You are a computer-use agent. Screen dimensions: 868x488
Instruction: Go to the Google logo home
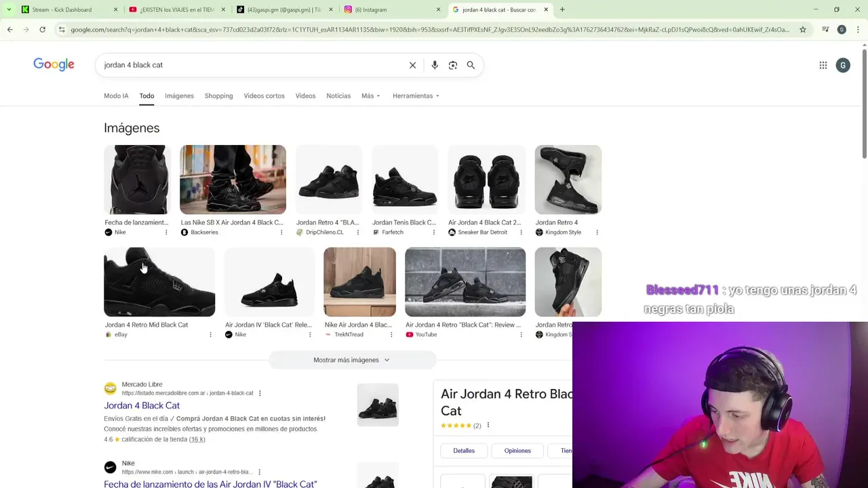pyautogui.click(x=54, y=64)
